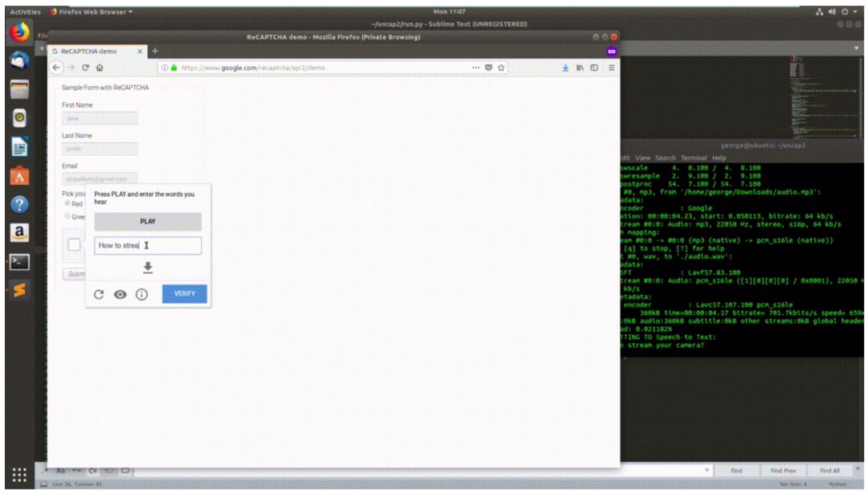Open the Search menu in Terminal

665,157
